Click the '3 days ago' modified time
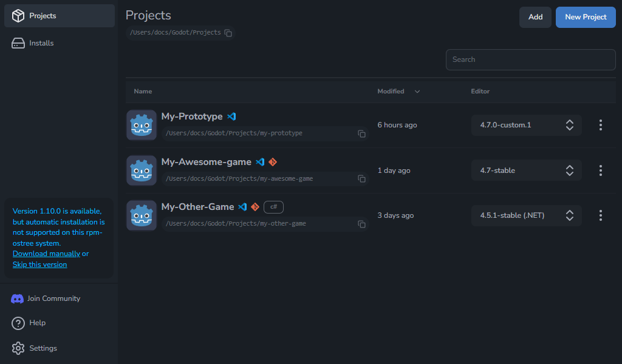 [x=395, y=215]
